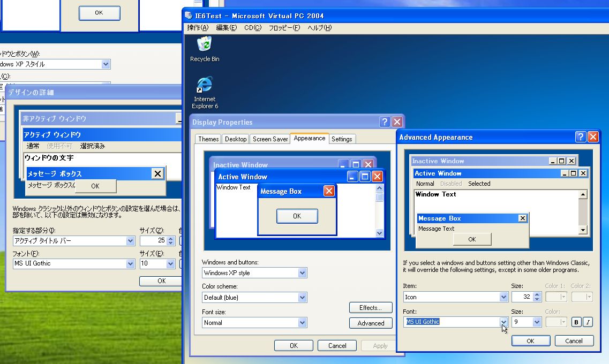Click the font Color swatch beside the Bold button

pos(556,322)
